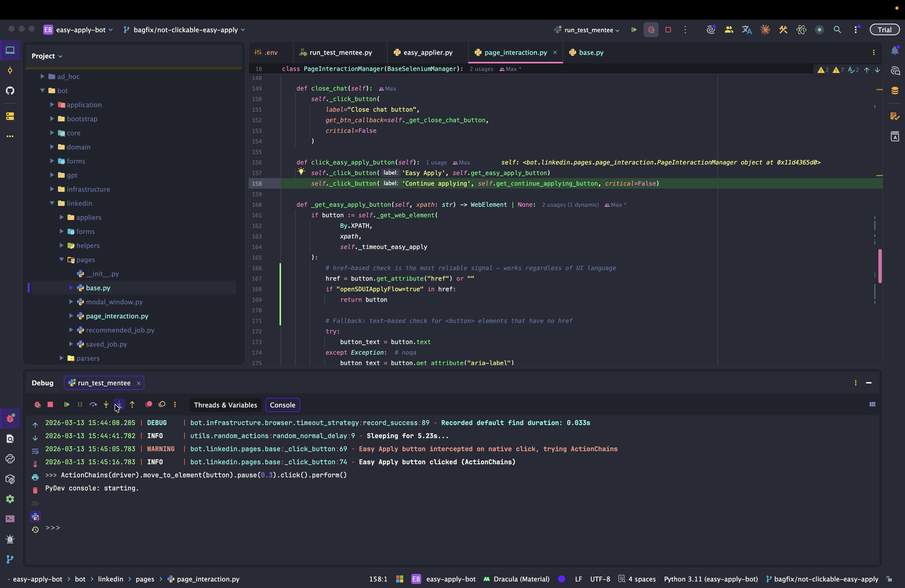The width and height of the screenshot is (905, 588).
Task: Click Step Over arrow icon
Action: click(93, 405)
